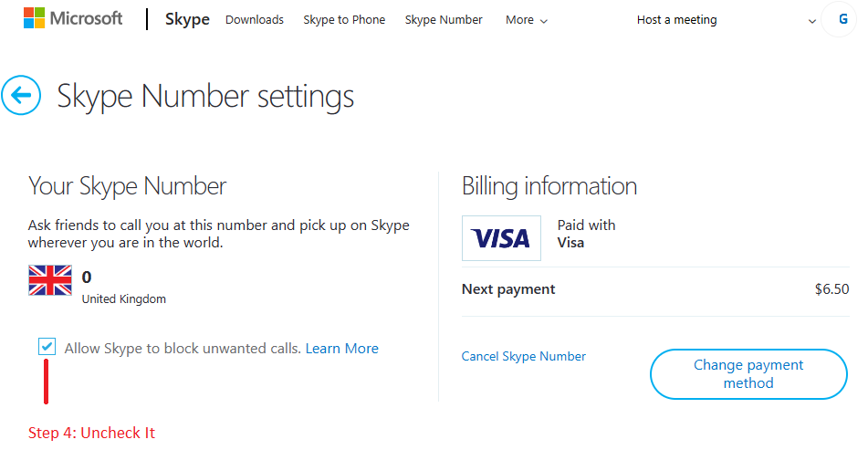Click the Your Skype Number heading

(127, 186)
